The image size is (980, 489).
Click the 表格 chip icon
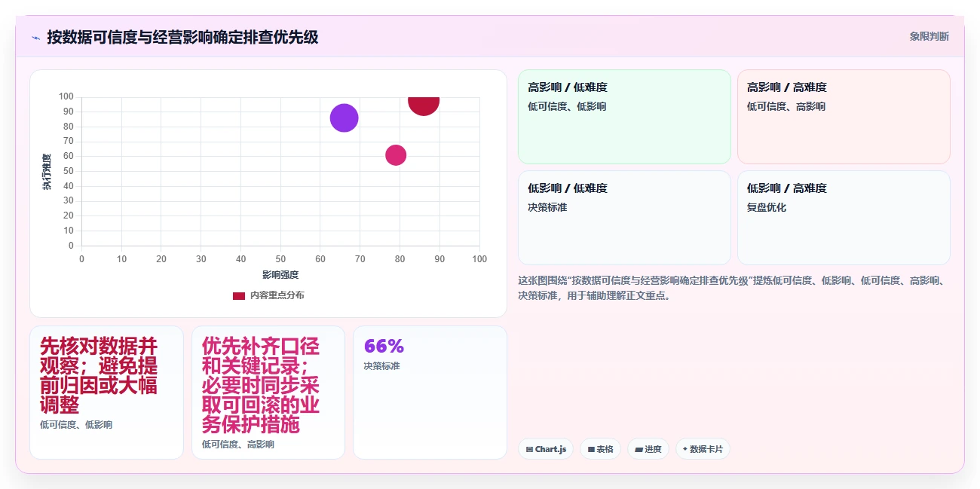click(591, 450)
